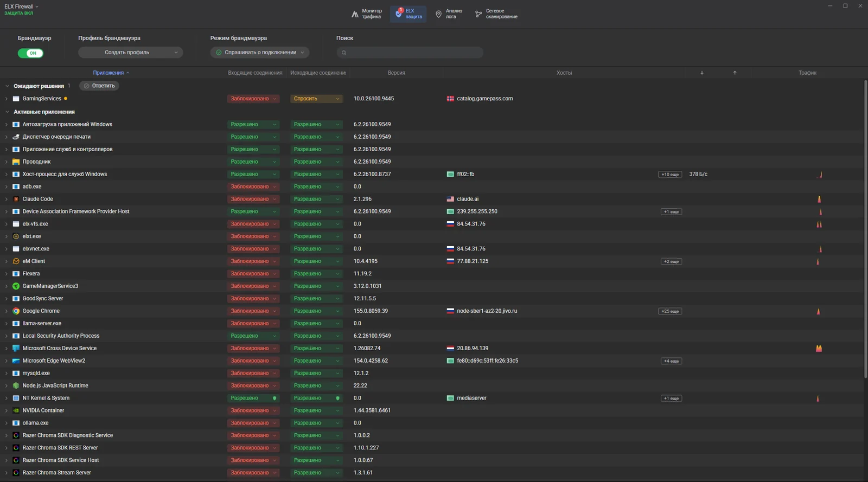Open the Сетевое сканирование tab
Image resolution: width=868 pixels, height=482 pixels.
[496, 14]
